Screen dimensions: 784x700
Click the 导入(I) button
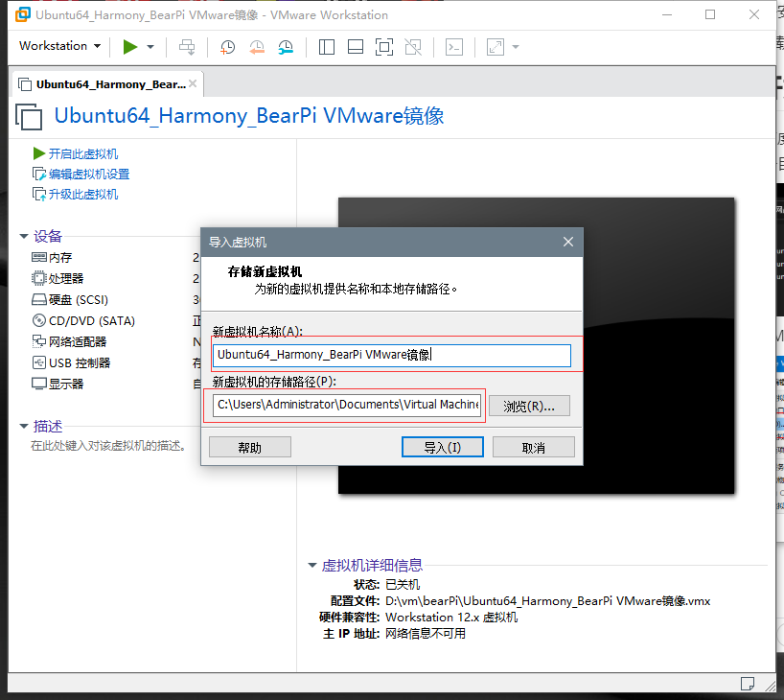[443, 447]
